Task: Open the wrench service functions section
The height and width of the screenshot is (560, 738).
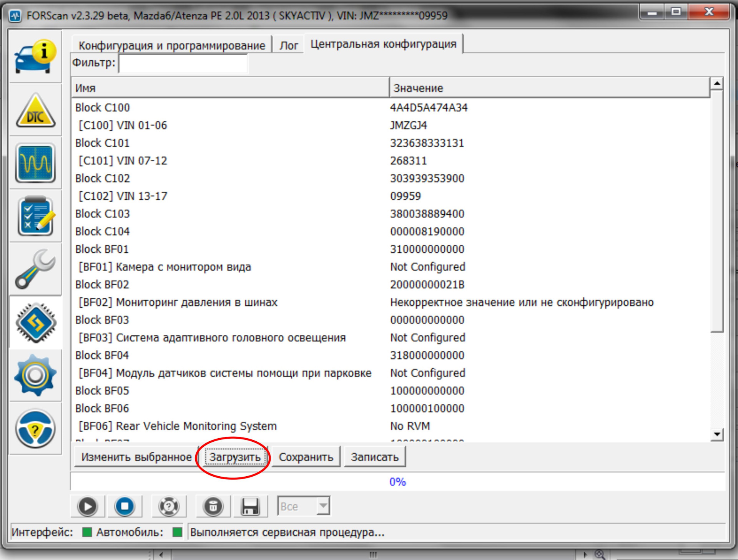Action: (35, 269)
